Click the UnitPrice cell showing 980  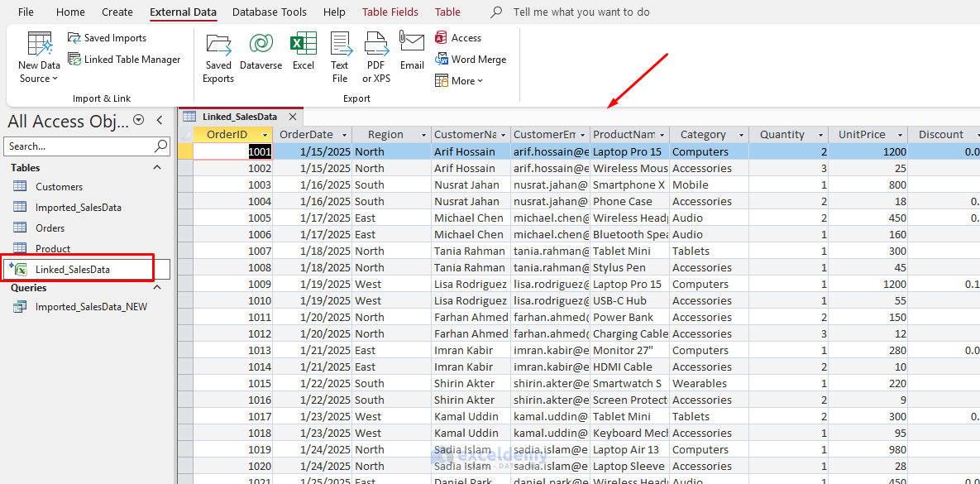[868, 449]
